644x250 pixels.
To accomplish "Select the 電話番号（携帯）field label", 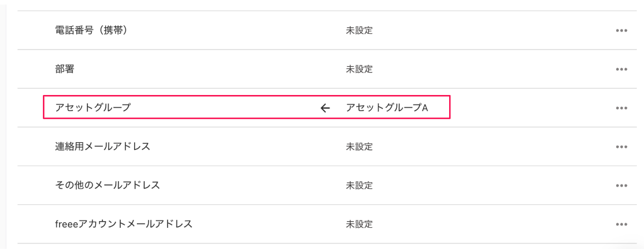I will [92, 31].
